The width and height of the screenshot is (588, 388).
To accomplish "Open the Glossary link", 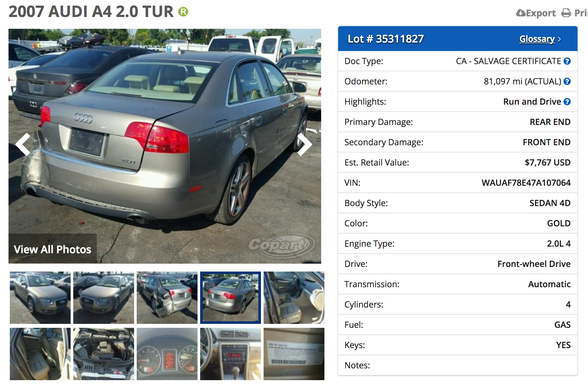I will (537, 39).
